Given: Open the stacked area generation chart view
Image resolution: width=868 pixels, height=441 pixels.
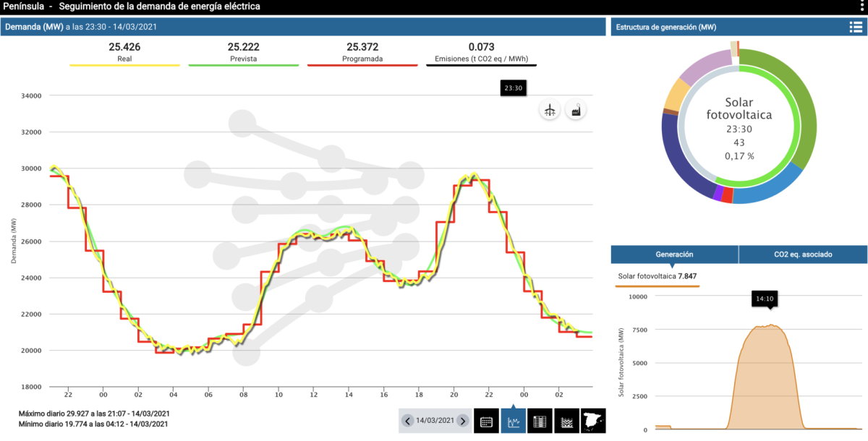Looking at the screenshot, I should (x=566, y=421).
